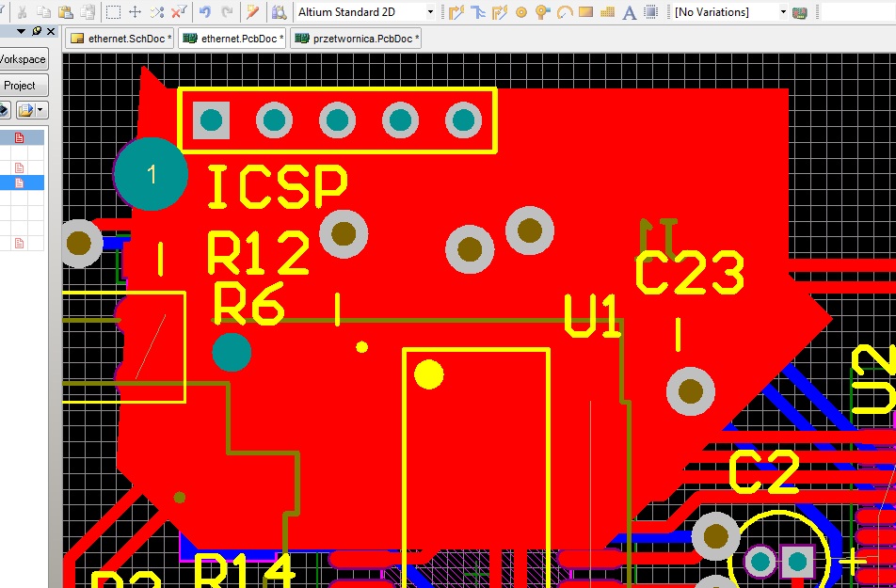The width and height of the screenshot is (896, 588).
Task: Click the file view icon left of folder dropdown
Action: pos(4,110)
